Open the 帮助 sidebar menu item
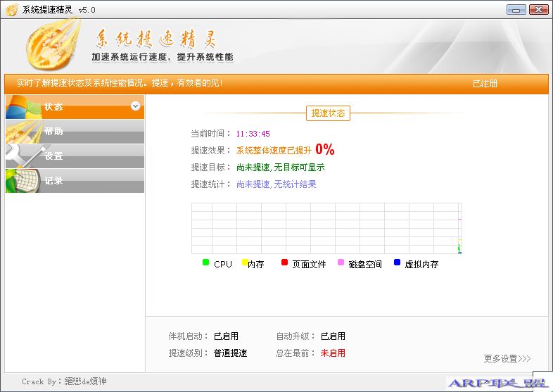553x392 pixels. (54, 132)
